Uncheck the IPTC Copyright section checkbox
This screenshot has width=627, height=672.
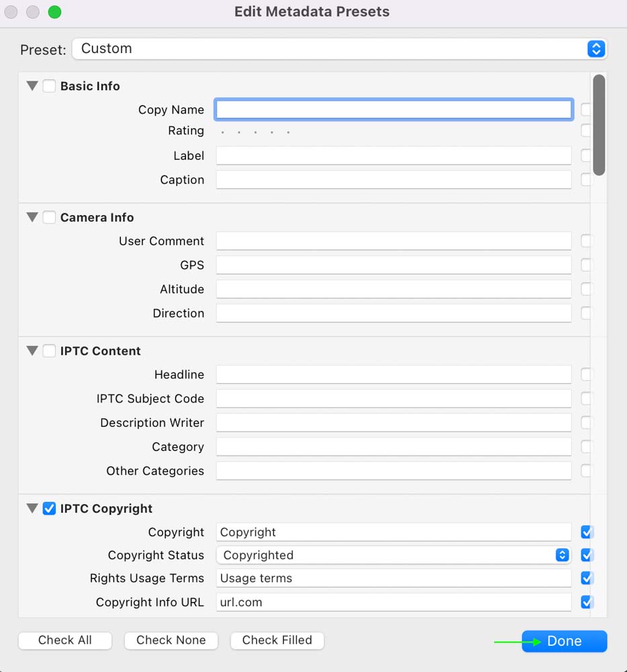point(49,509)
